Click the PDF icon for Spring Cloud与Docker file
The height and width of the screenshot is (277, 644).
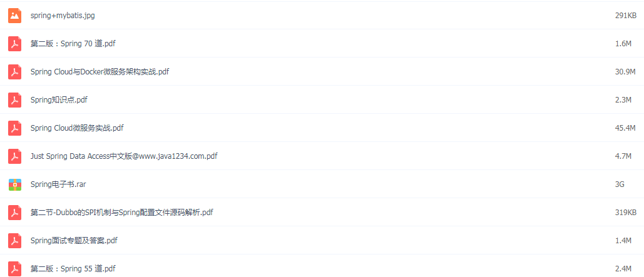tap(15, 72)
